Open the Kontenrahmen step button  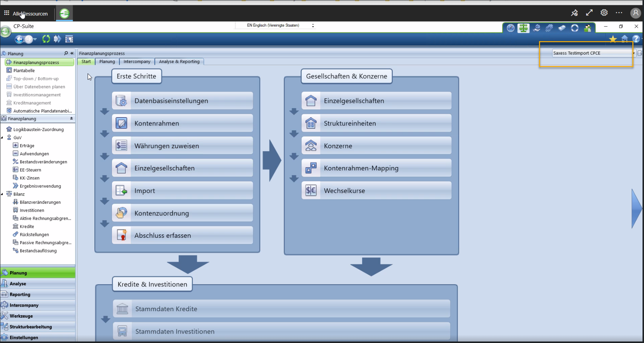pyautogui.click(x=182, y=123)
